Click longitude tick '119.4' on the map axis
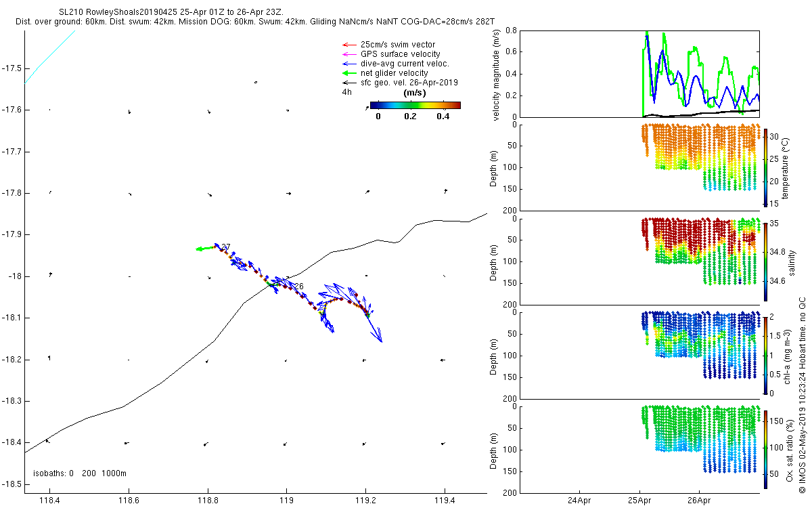This screenshot has height=508, width=812. pos(445,501)
